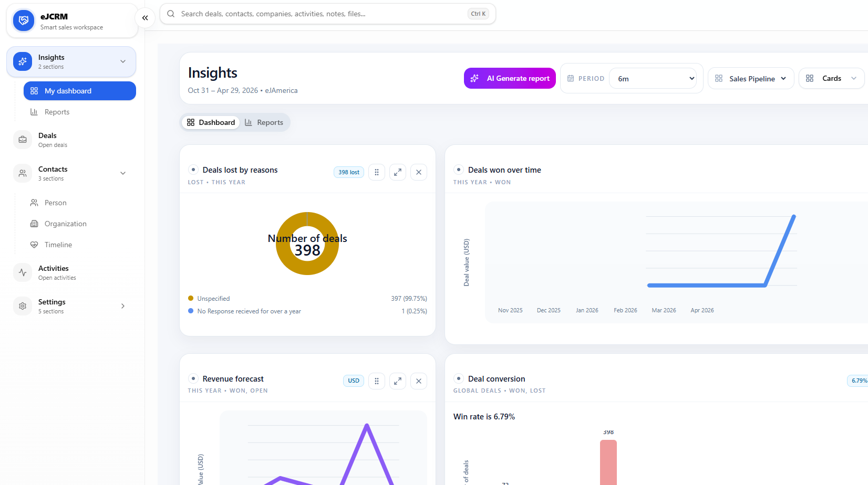This screenshot has width=868, height=485.
Task: Open Activities in the sidebar
Action: click(71, 272)
